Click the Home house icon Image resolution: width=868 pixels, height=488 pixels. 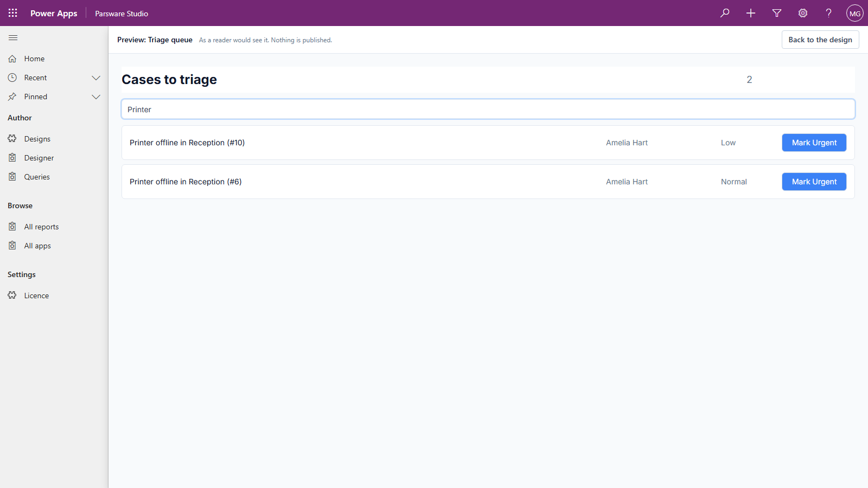pos(12,59)
